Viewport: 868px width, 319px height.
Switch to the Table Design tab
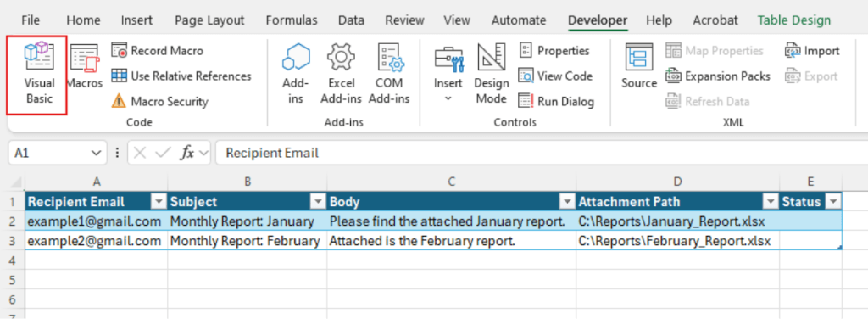794,20
